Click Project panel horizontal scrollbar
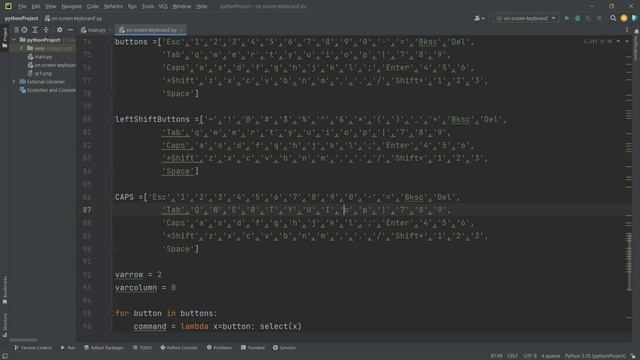640x360 pixels. tap(23, 340)
